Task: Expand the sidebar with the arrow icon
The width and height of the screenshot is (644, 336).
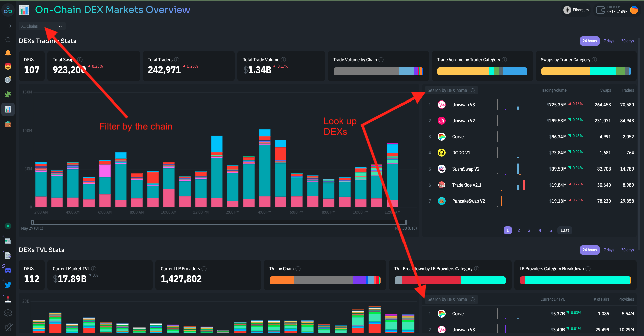Action: tap(8, 26)
